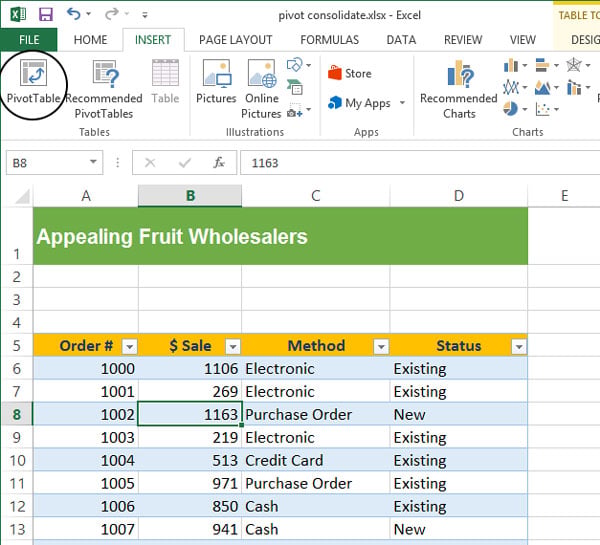Open Online Pictures
The width and height of the screenshot is (600, 545).
pyautogui.click(x=262, y=88)
